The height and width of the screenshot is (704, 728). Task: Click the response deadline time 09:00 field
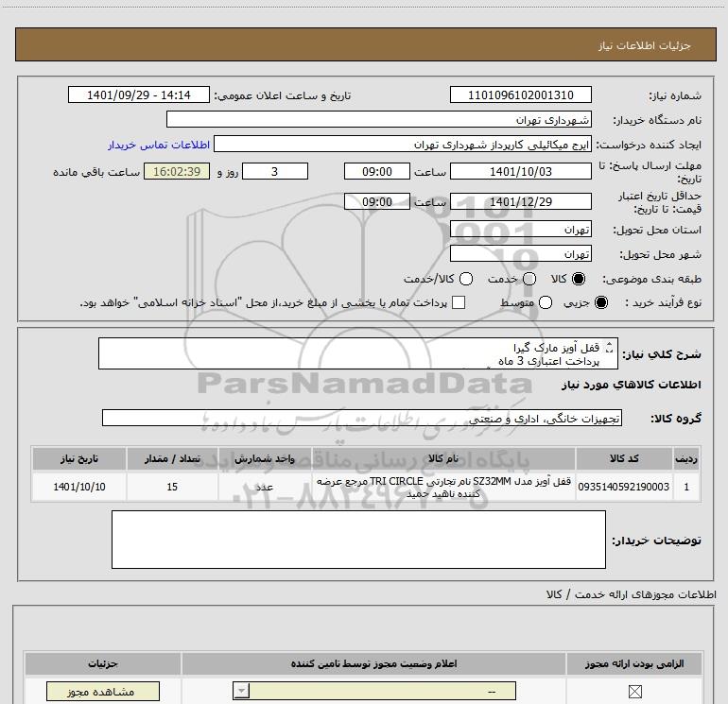(377, 171)
